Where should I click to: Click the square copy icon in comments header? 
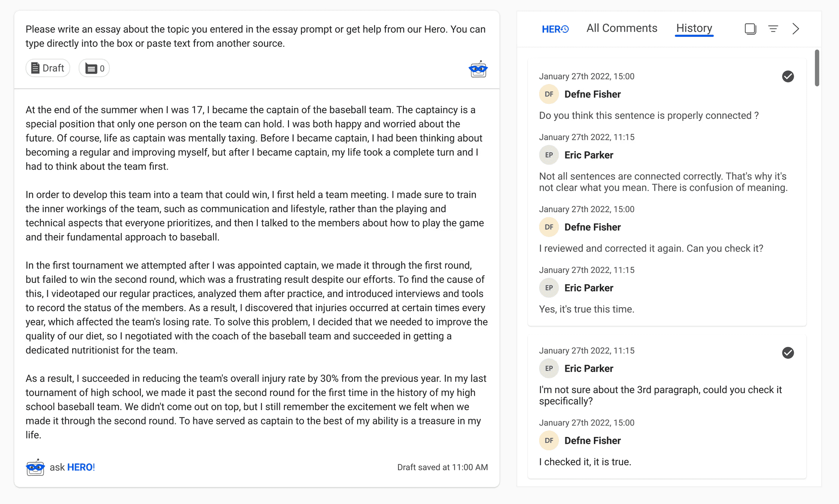click(x=750, y=29)
